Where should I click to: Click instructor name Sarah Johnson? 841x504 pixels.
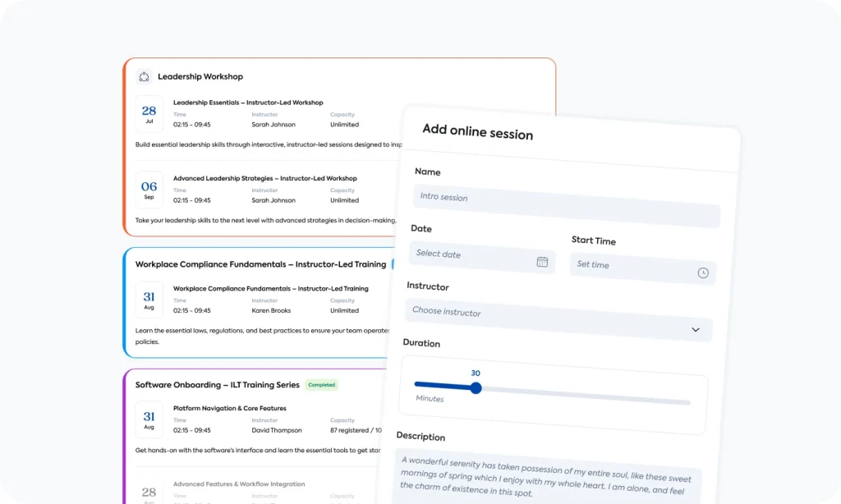pos(273,124)
